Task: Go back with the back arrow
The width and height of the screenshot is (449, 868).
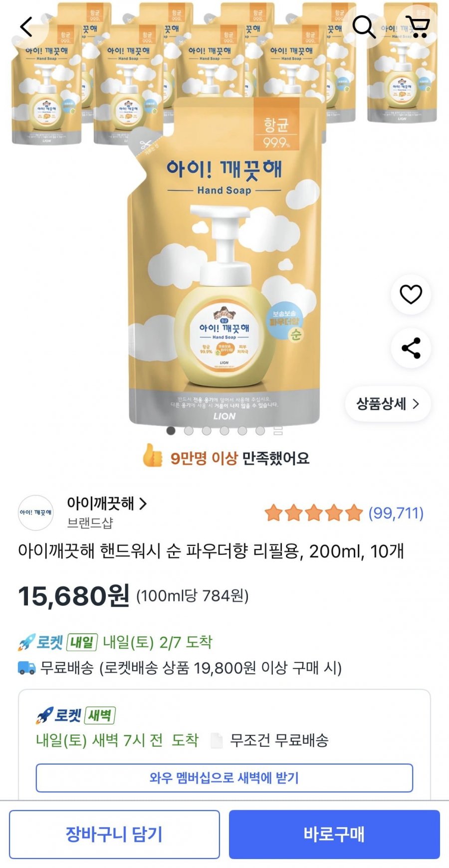Action: (x=26, y=27)
